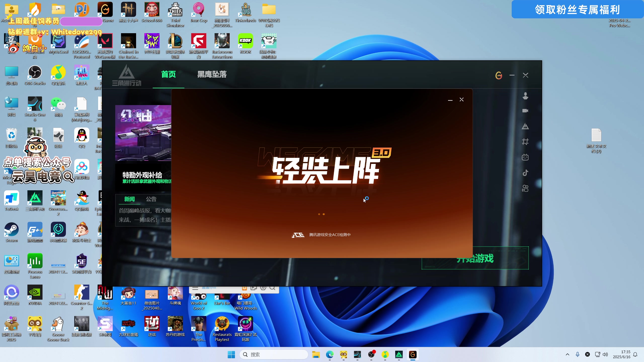The image size is (644, 362).
Task: Open 特勤外观补给 promotion banner
Action: tap(143, 177)
